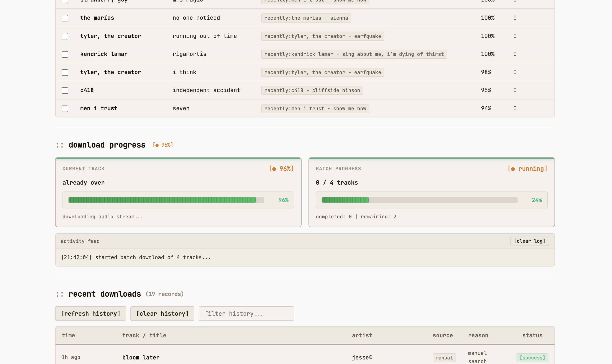612x364 pixels.
Task: Click the 'manual' source badge
Action: (x=444, y=358)
